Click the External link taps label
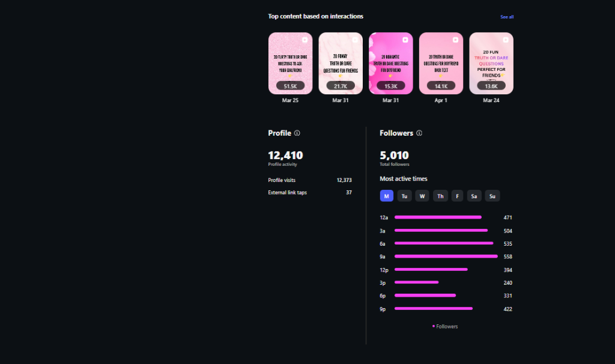This screenshot has height=364, width=615. point(288,193)
